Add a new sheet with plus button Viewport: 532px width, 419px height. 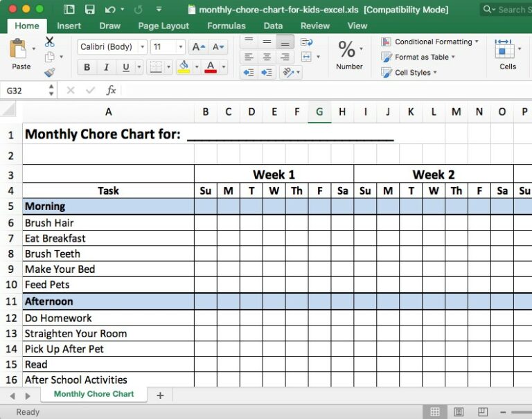coord(160,395)
